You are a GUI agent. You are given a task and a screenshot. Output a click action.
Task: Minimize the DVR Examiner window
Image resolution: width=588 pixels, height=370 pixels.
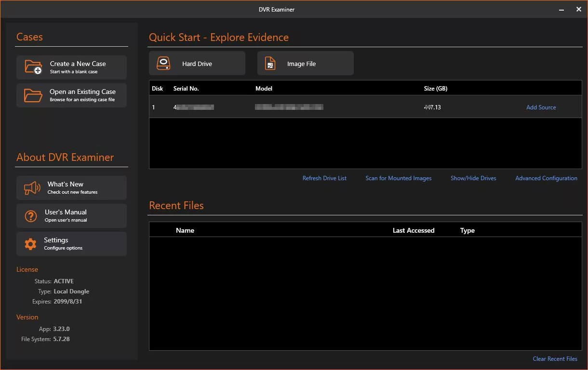[562, 9]
